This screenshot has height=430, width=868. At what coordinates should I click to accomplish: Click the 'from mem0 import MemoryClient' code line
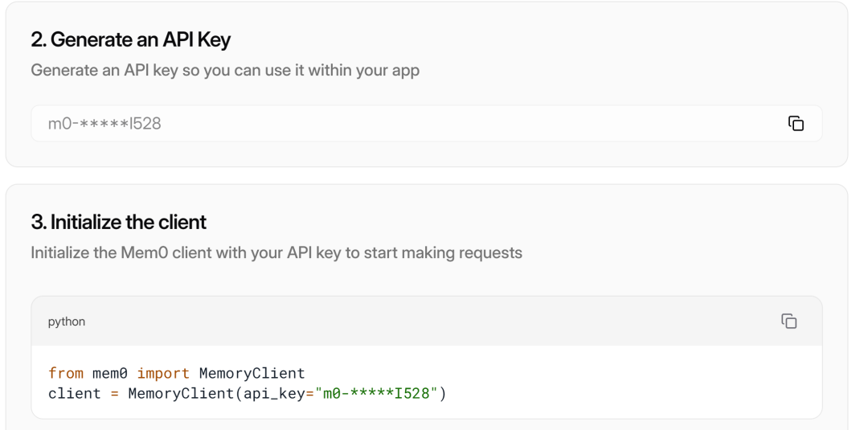click(x=177, y=373)
